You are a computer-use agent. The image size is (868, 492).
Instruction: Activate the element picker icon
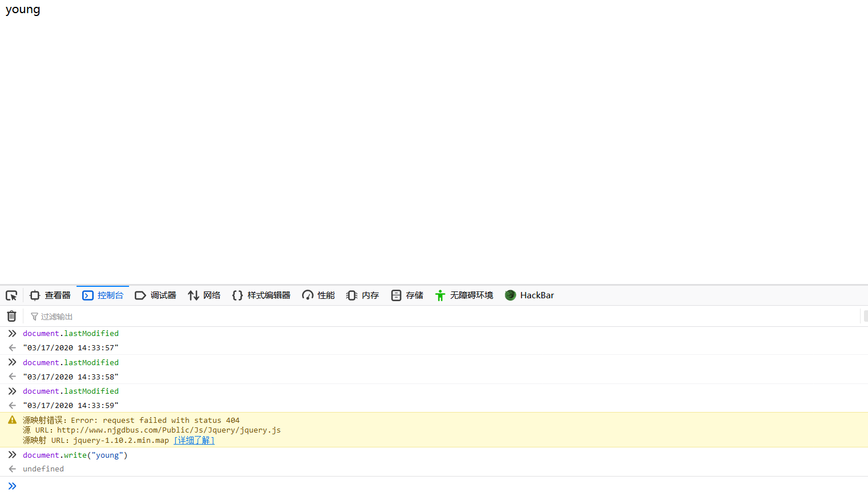(11, 295)
